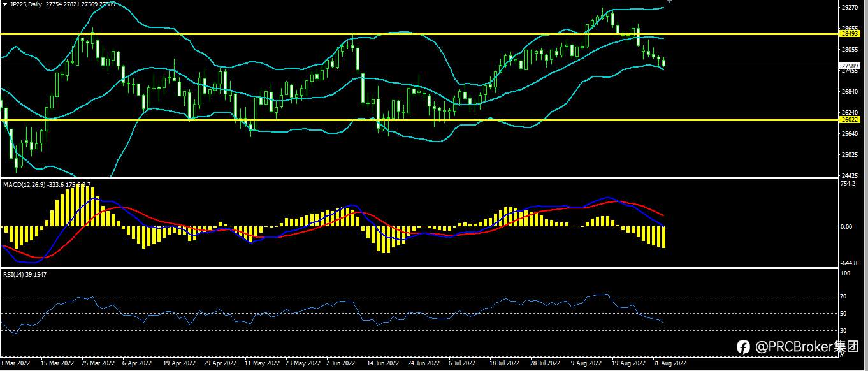Click the 9 Aug 2022 date label
Screen dimensions: 868x371
(x=586, y=363)
